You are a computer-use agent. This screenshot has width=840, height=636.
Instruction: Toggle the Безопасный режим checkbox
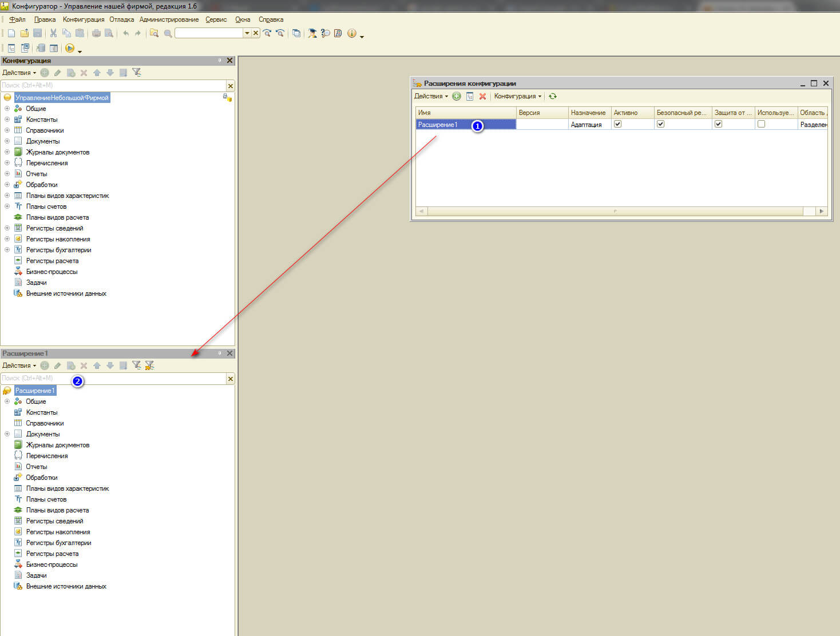(x=660, y=124)
